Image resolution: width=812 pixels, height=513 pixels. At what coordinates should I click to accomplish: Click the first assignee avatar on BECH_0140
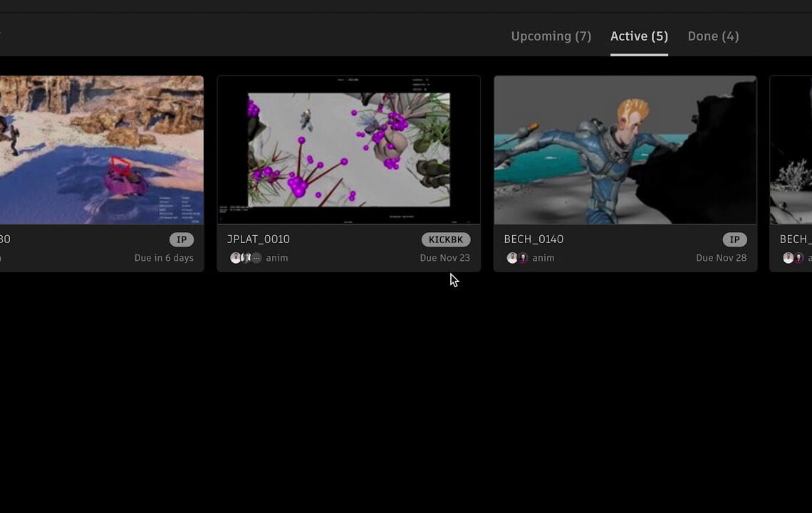(512, 258)
